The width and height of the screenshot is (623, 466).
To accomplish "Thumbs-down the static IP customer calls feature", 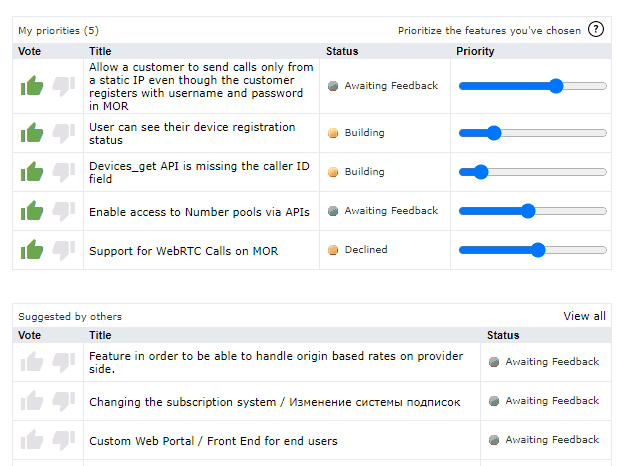I will click(x=63, y=86).
